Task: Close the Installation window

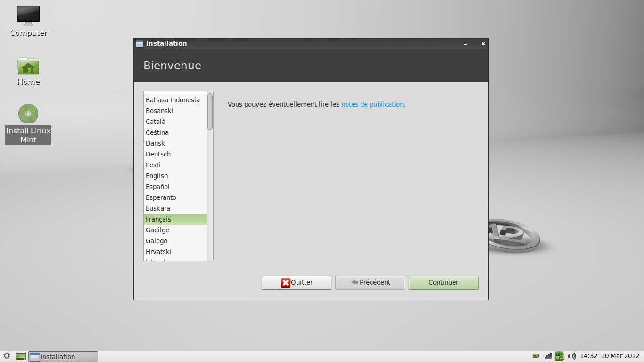Action: [483, 44]
